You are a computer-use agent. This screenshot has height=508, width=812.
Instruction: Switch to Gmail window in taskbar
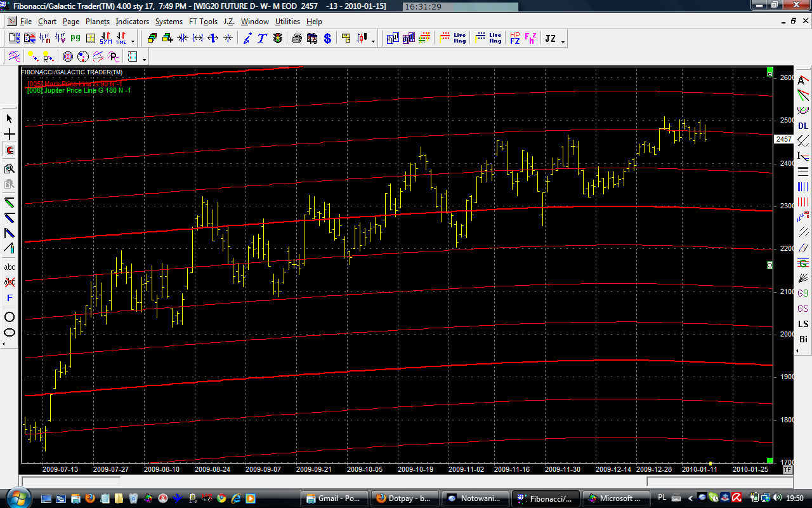[x=333, y=498]
